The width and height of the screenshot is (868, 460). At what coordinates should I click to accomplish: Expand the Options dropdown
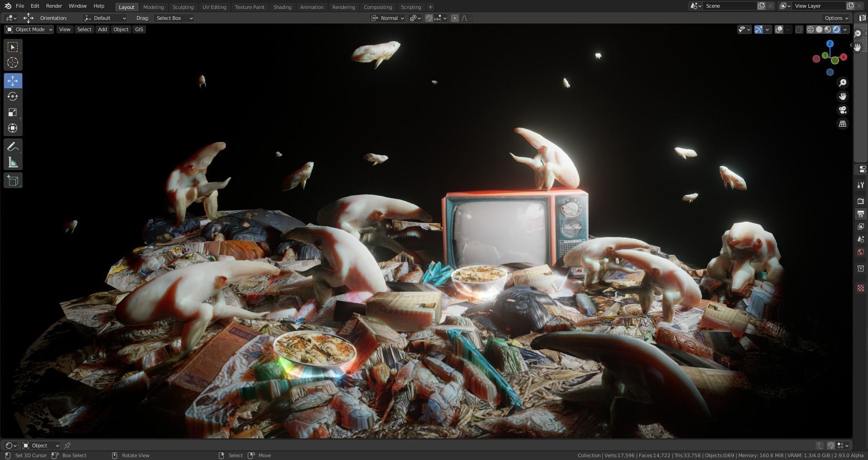point(836,18)
